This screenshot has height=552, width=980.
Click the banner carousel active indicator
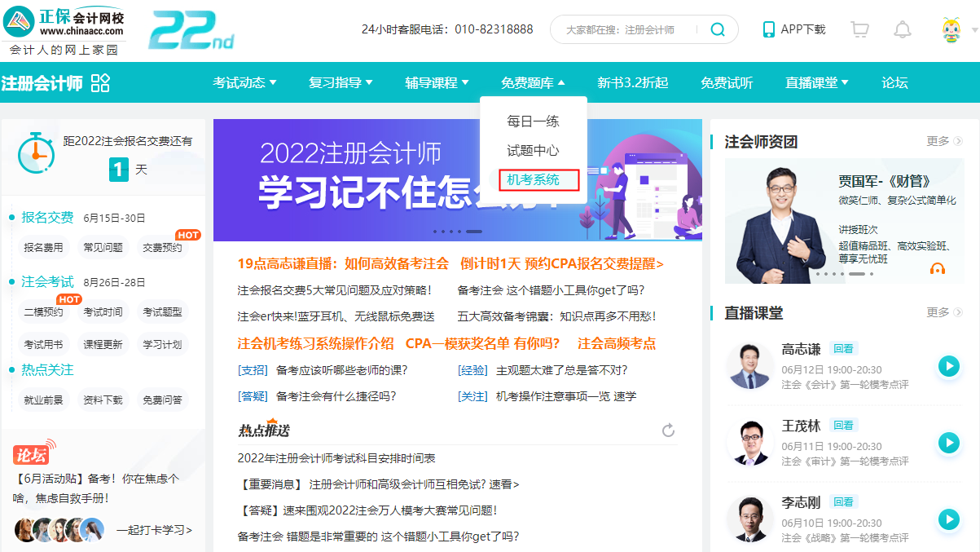473,232
